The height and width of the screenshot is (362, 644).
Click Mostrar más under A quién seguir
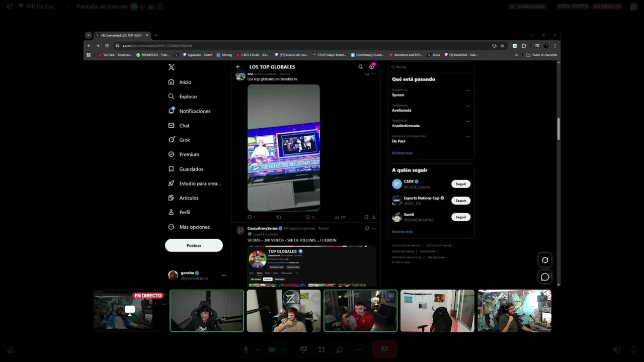pyautogui.click(x=402, y=232)
